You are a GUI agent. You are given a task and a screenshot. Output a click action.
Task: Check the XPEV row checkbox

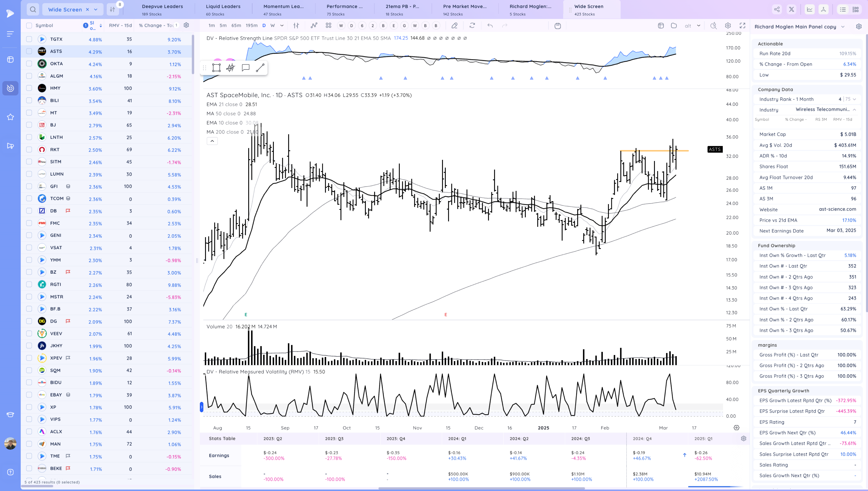pos(29,358)
